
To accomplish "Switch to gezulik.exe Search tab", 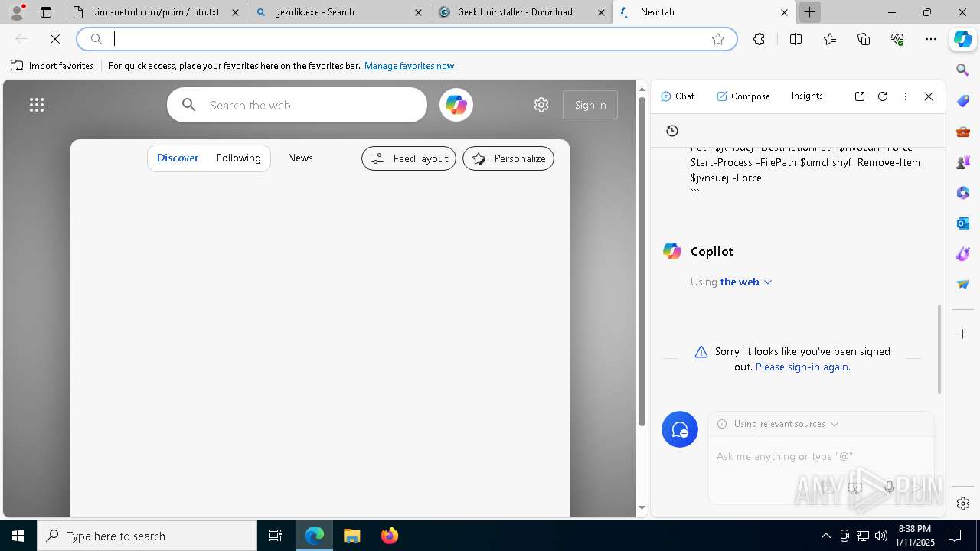I will tap(338, 12).
